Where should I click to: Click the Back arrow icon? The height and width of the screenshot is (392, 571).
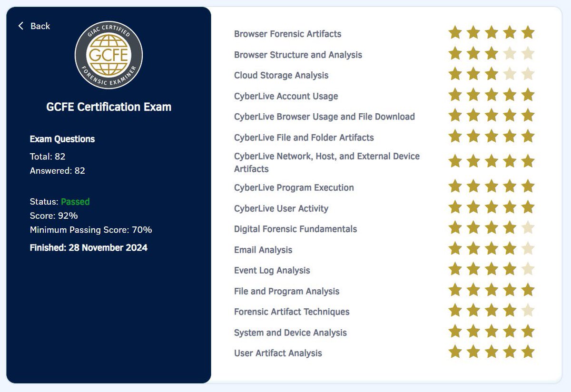tap(20, 26)
